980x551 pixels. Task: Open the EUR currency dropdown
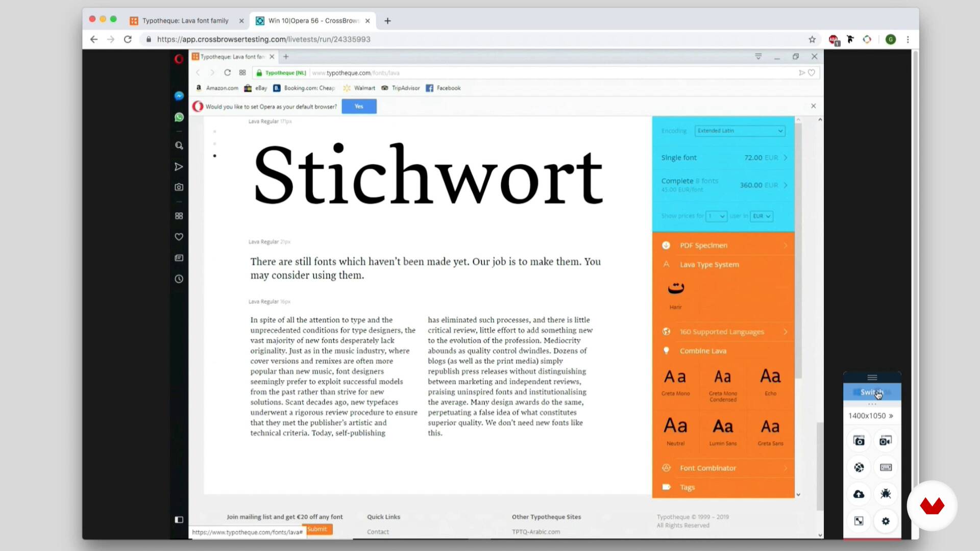(762, 216)
